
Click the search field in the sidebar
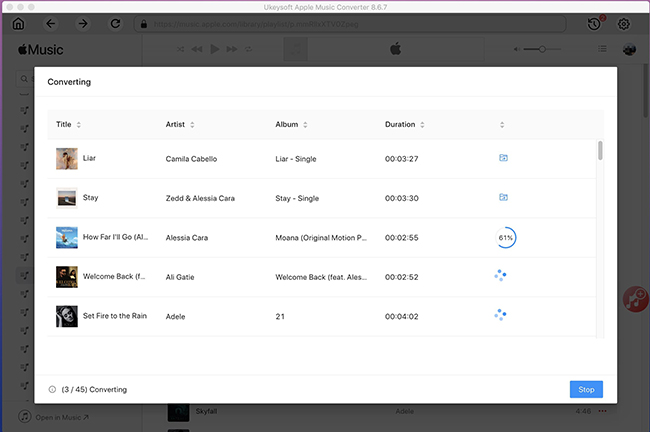(x=25, y=79)
